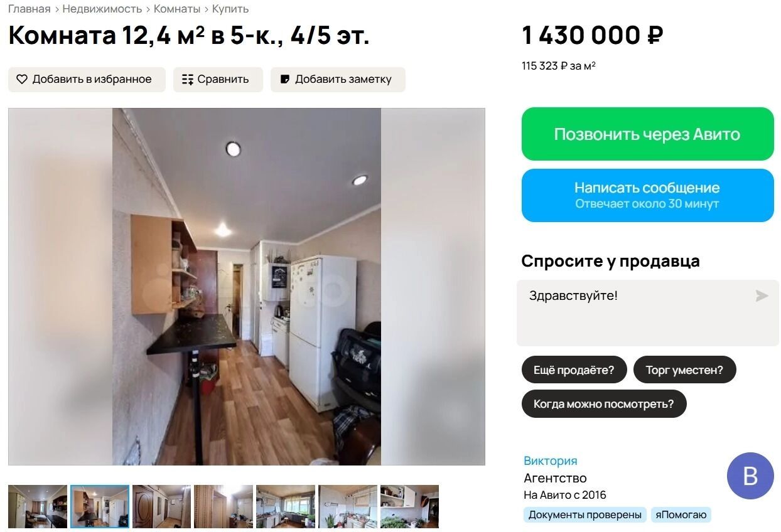Select the Торг уместен? quick question
Screen dimensions: 781x532
[684, 370]
